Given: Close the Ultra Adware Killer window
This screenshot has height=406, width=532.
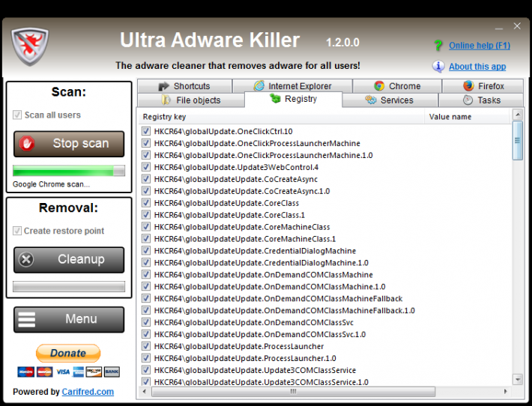Looking at the screenshot, I should click(x=517, y=26).
